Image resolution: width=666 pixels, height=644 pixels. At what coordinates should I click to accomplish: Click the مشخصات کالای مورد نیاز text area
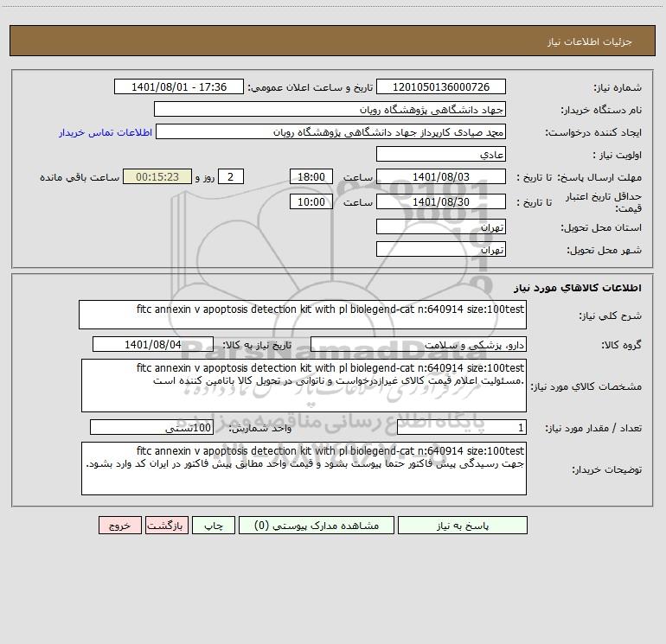point(304,386)
